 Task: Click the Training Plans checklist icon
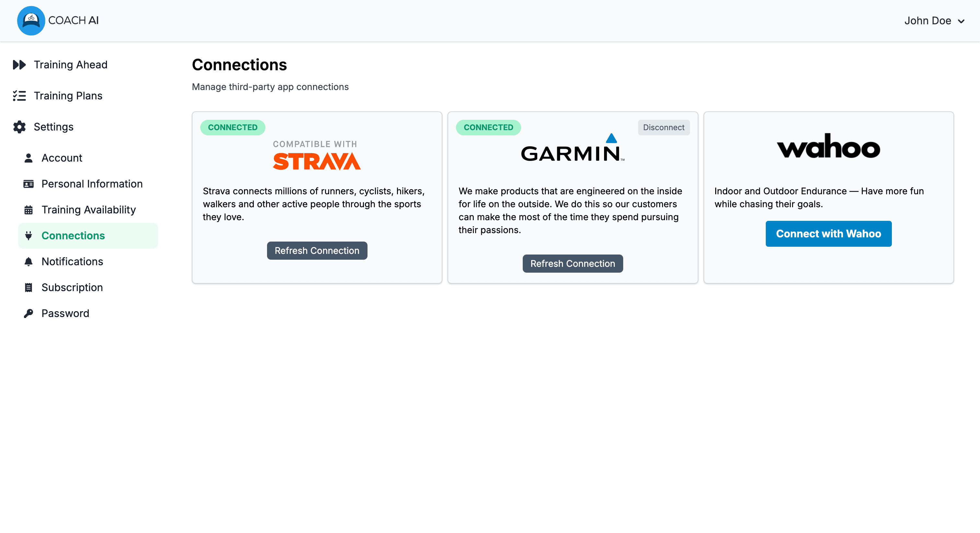point(19,96)
